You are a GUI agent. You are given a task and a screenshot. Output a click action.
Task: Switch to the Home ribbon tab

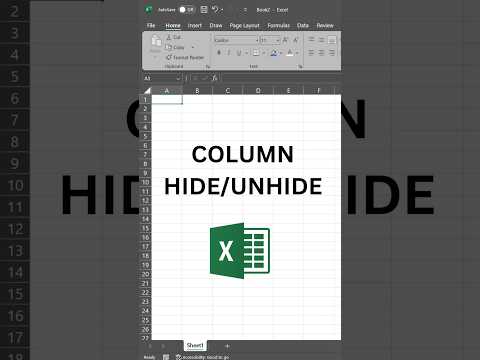click(x=173, y=25)
